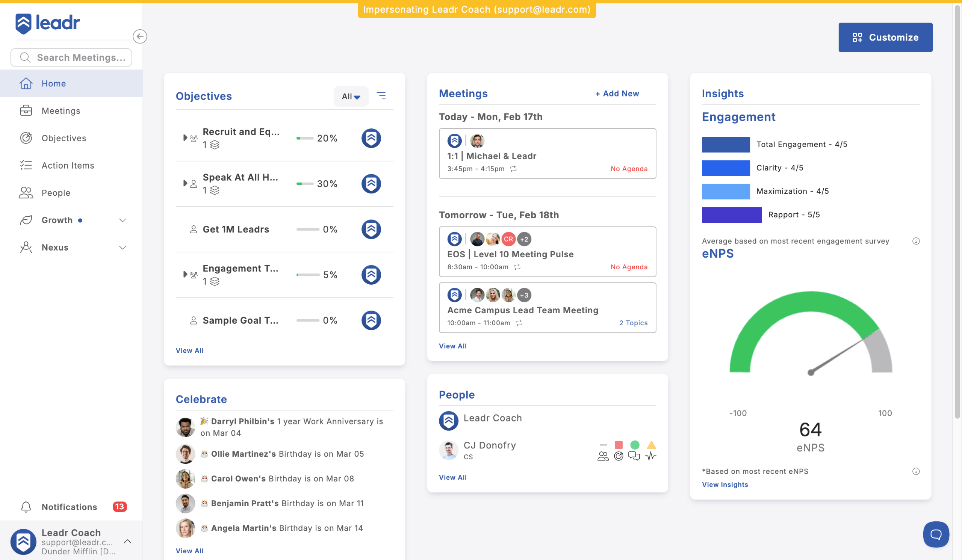Expand the Speak At All H... objective
The width and height of the screenshot is (962, 560).
(185, 183)
